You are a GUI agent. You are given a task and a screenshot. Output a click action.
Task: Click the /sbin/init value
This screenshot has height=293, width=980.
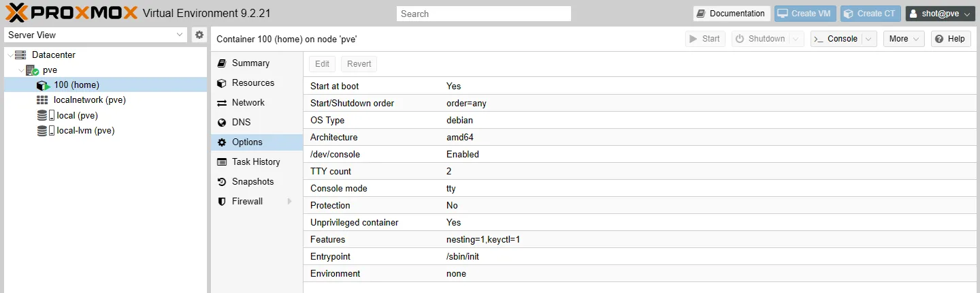pyautogui.click(x=463, y=257)
